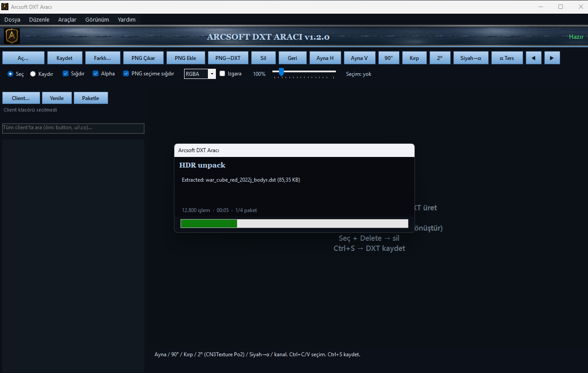Minimize the Arcsoft DXT Aracı window
This screenshot has width=588, height=373.
(x=541, y=7)
